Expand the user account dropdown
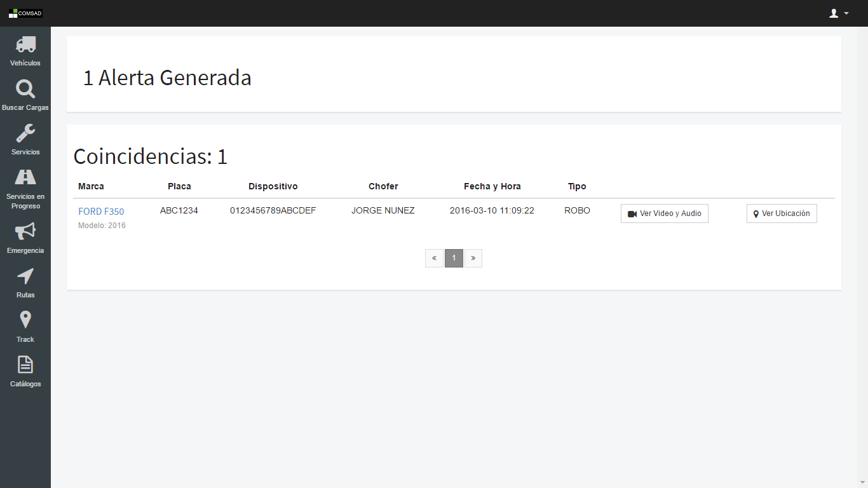Image resolution: width=868 pixels, height=488 pixels. click(839, 13)
